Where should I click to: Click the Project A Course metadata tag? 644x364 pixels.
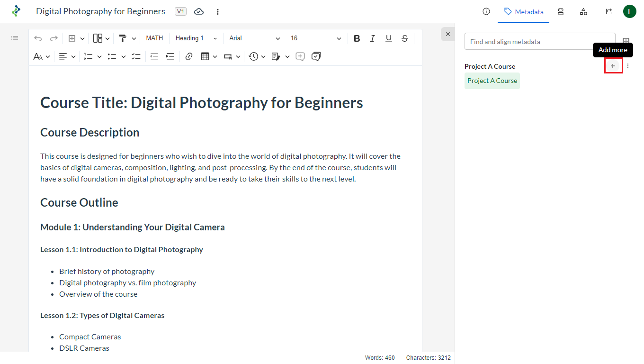(492, 81)
